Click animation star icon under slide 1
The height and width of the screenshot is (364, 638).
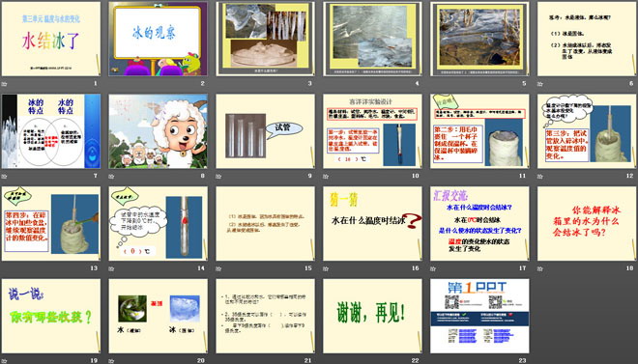tap(4, 84)
